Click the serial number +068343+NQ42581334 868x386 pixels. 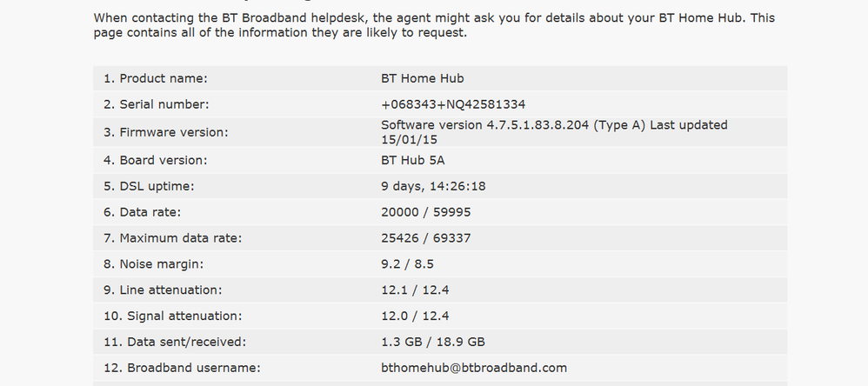point(453,104)
